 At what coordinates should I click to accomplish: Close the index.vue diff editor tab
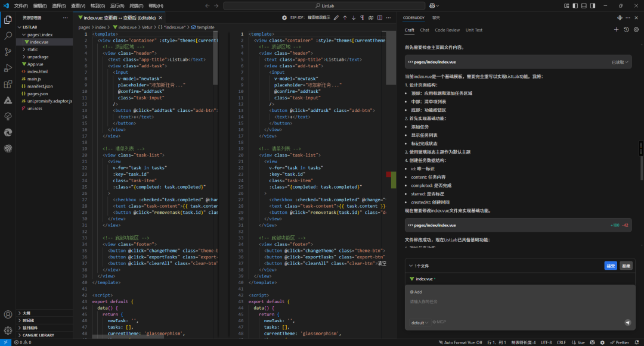160,18
